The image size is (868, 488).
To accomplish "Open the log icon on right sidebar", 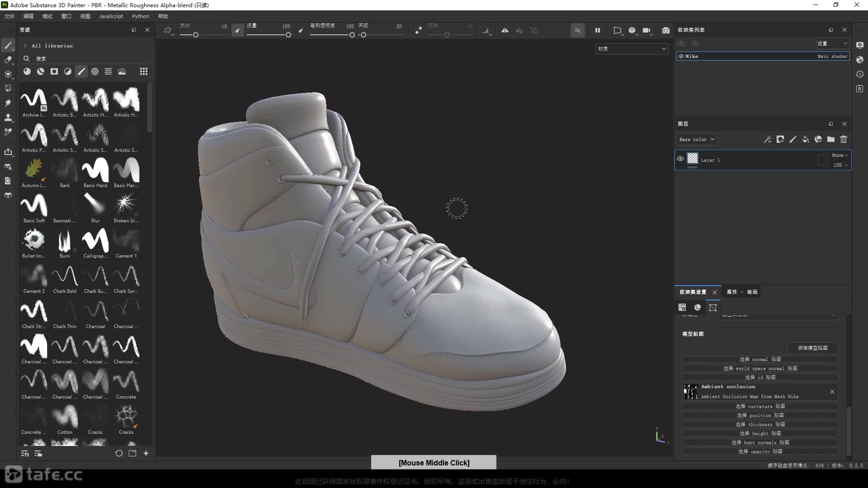I will tap(860, 89).
